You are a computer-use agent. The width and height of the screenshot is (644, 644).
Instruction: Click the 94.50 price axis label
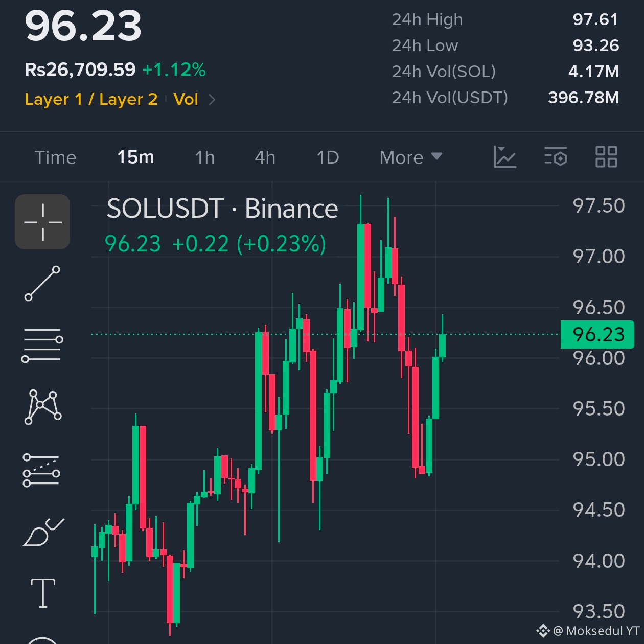click(599, 510)
